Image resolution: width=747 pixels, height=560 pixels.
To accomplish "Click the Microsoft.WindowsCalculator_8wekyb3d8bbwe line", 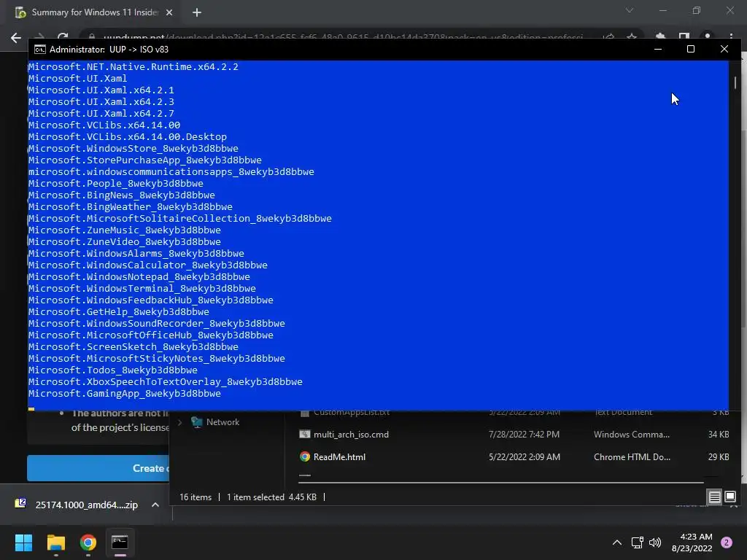I will pyautogui.click(x=147, y=265).
